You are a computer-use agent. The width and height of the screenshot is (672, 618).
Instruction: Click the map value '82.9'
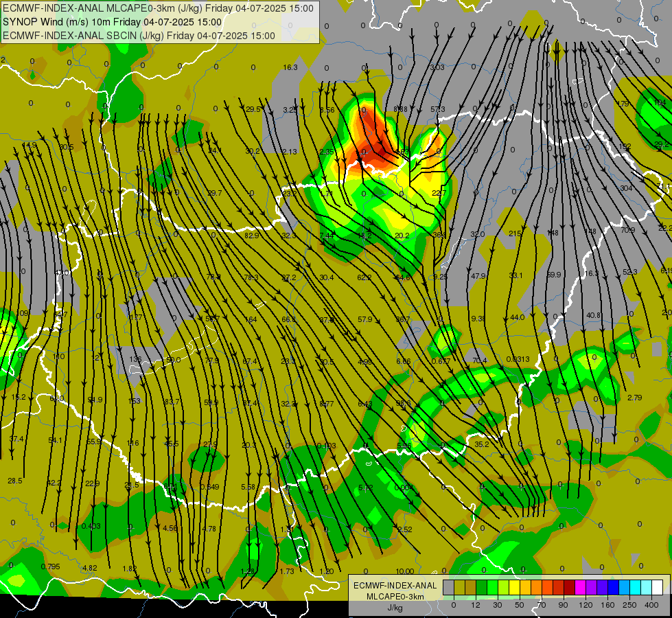tap(252, 236)
